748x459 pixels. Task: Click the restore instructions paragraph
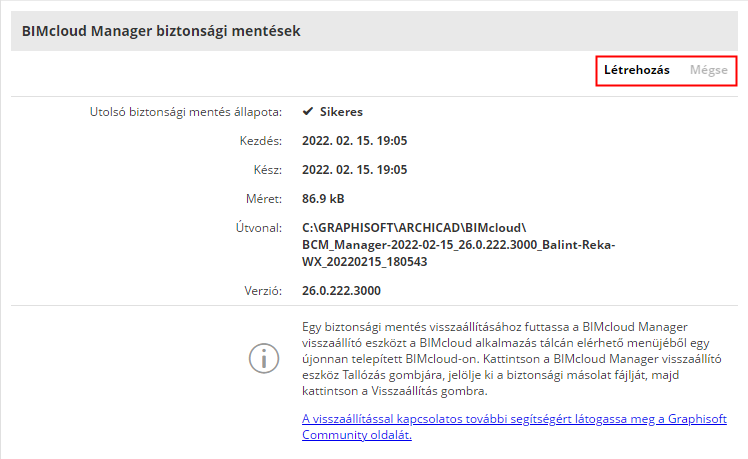coord(511,359)
